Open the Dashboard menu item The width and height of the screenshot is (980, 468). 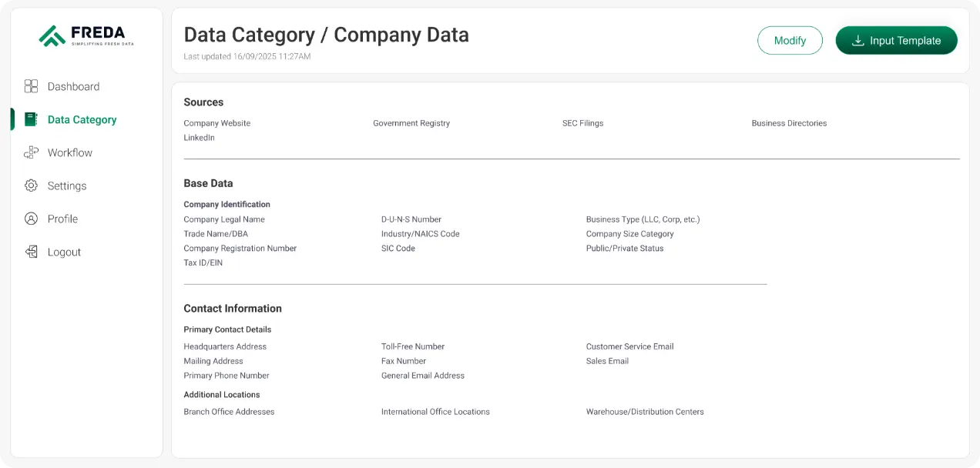coord(73,86)
